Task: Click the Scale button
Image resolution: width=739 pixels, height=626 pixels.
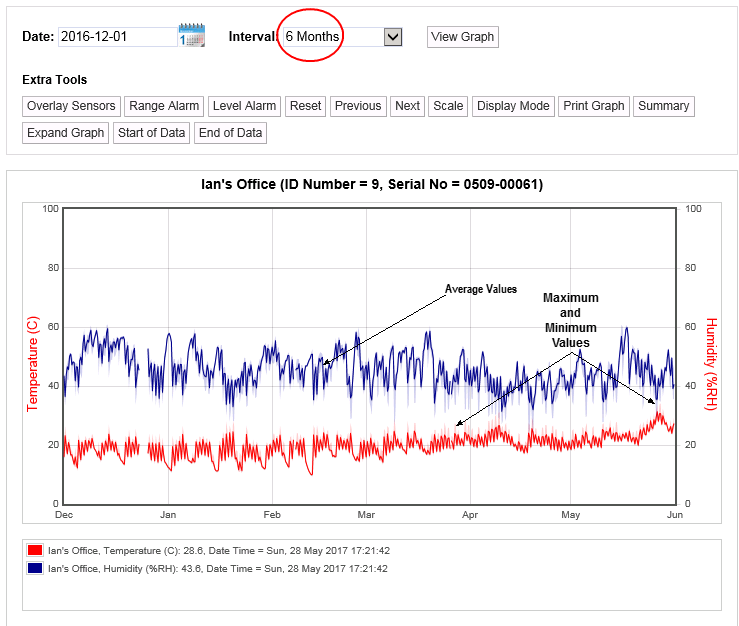Action: coord(448,106)
